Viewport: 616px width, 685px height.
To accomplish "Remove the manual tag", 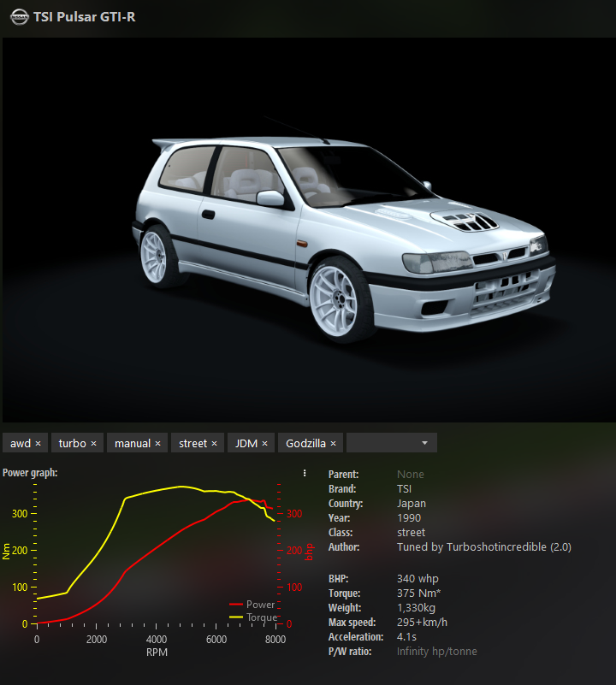I will pos(157,444).
